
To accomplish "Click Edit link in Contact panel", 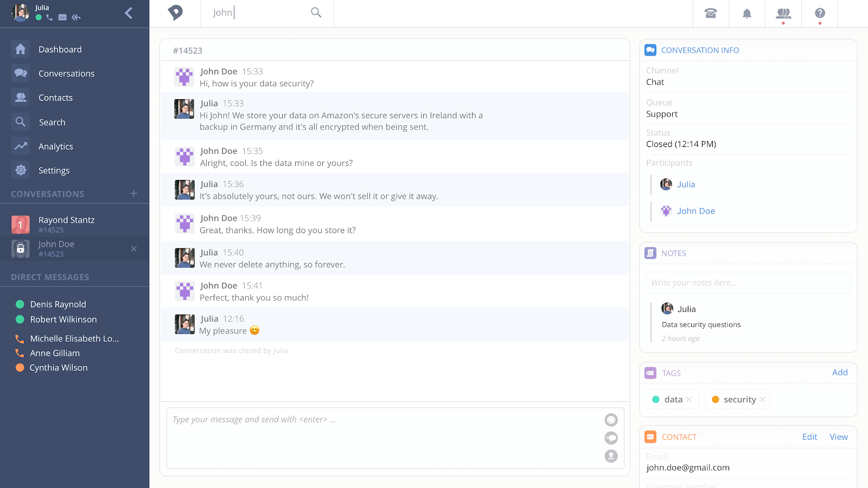I will 809,437.
